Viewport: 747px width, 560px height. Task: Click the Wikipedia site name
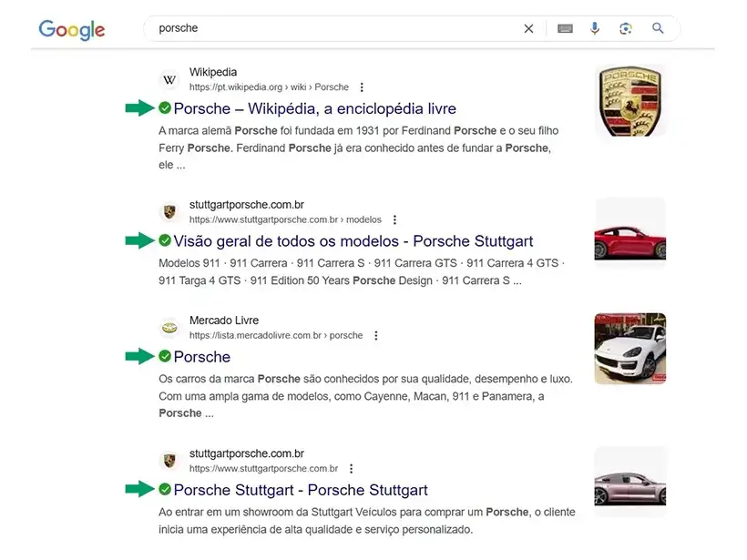[x=213, y=72]
